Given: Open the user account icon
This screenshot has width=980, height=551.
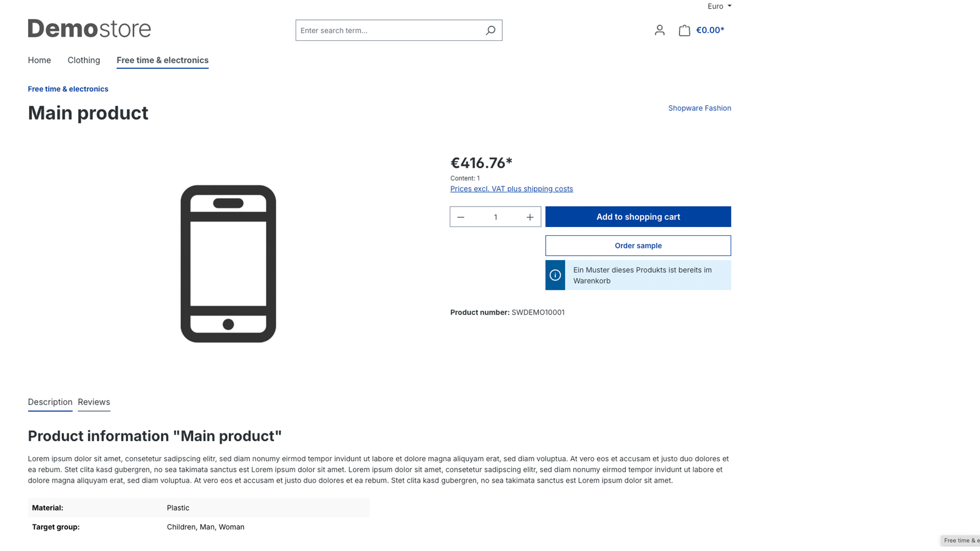Looking at the screenshot, I should tap(659, 31).
